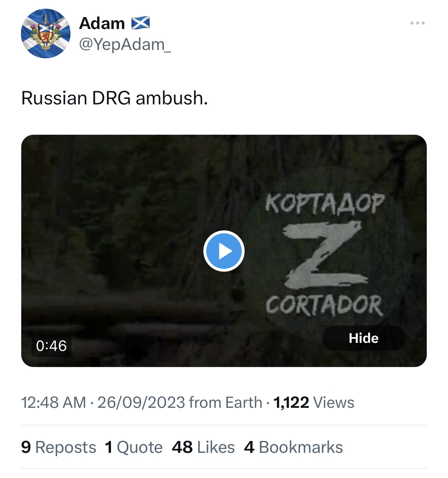Screen dimensions: 448x478
Task: Open the @YepAdam_ handle
Action: point(125,45)
